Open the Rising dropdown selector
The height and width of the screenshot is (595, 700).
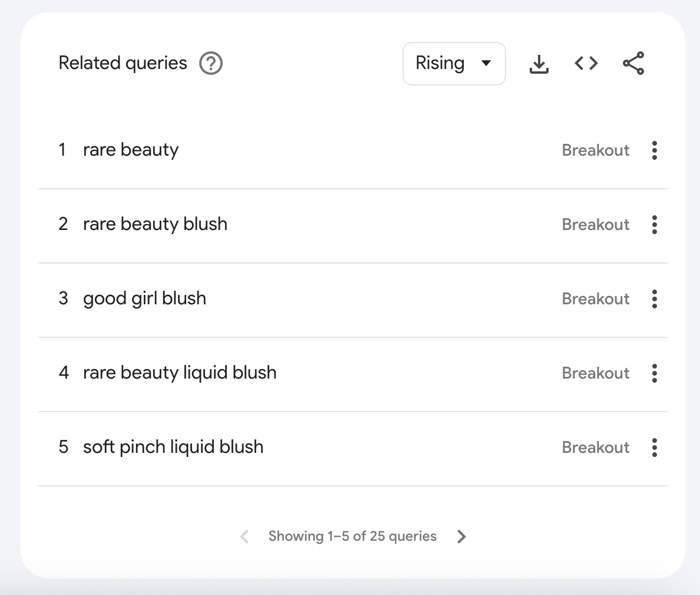tap(454, 63)
